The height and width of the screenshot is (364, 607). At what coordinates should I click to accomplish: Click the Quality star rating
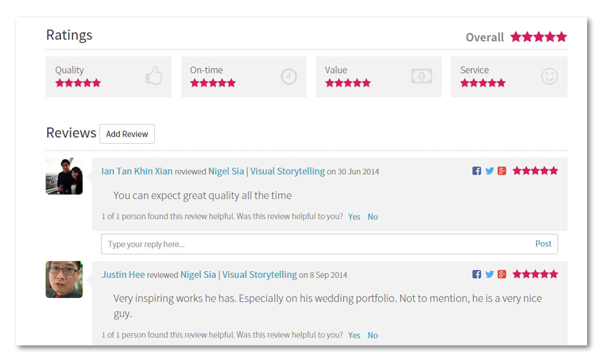[78, 83]
